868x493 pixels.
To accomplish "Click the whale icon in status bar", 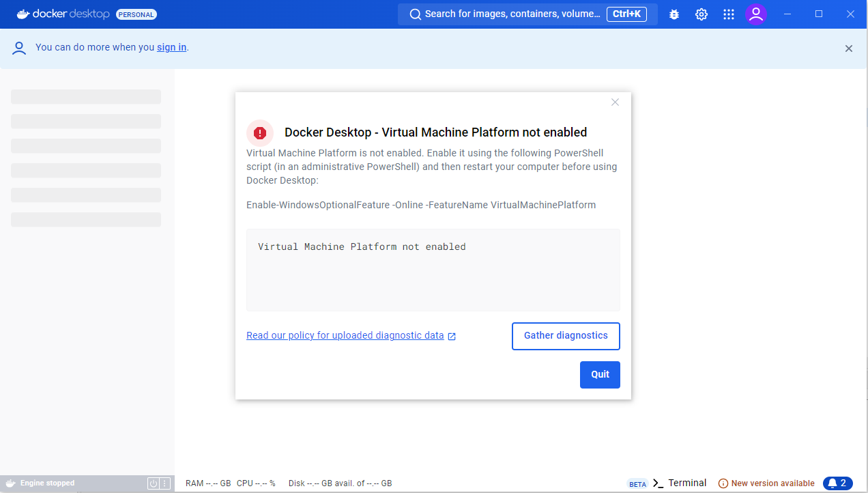I will click(10, 483).
